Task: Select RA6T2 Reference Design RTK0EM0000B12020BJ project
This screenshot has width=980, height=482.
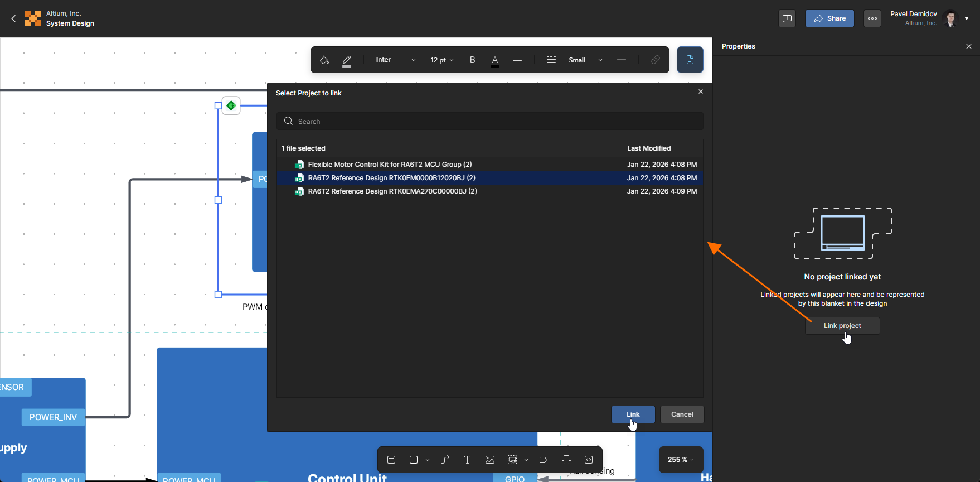Action: tap(490, 178)
